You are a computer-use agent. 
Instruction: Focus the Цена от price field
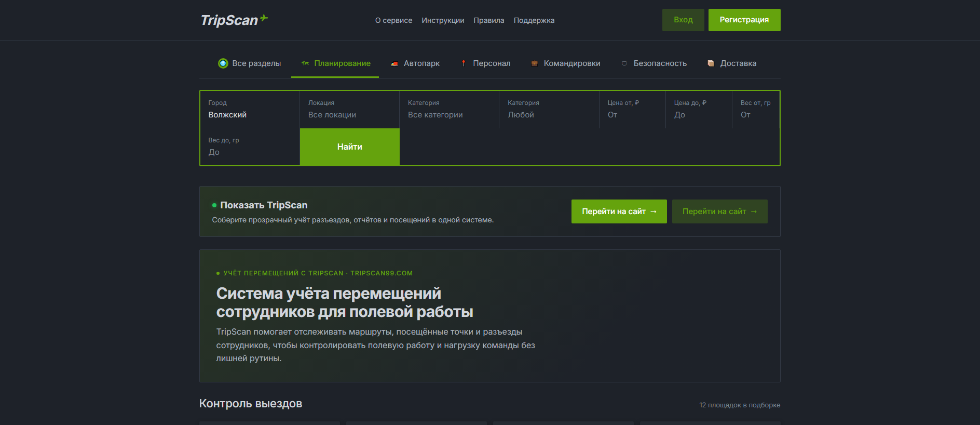pyautogui.click(x=632, y=110)
